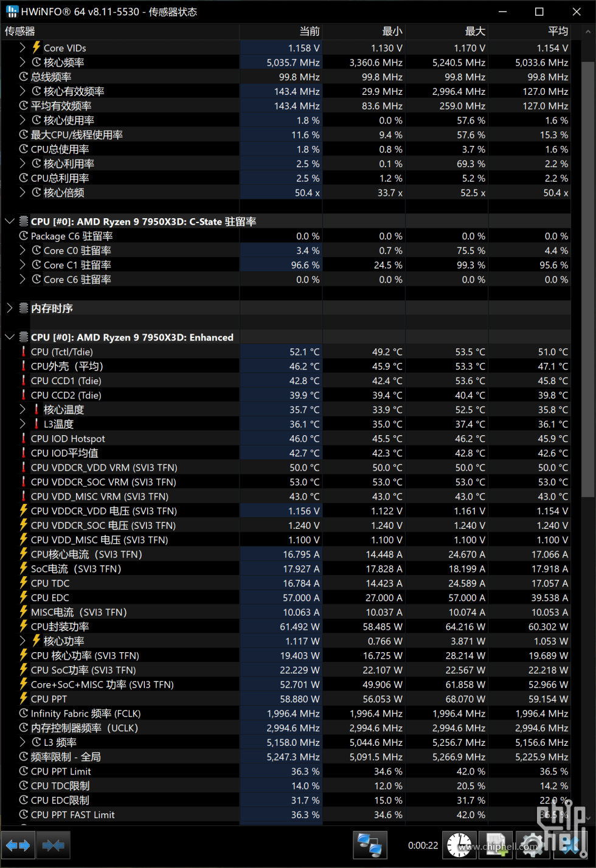Viewport: 596px width, 868px height.
Task: Open sensor settings via the gear icon
Action: [x=532, y=846]
